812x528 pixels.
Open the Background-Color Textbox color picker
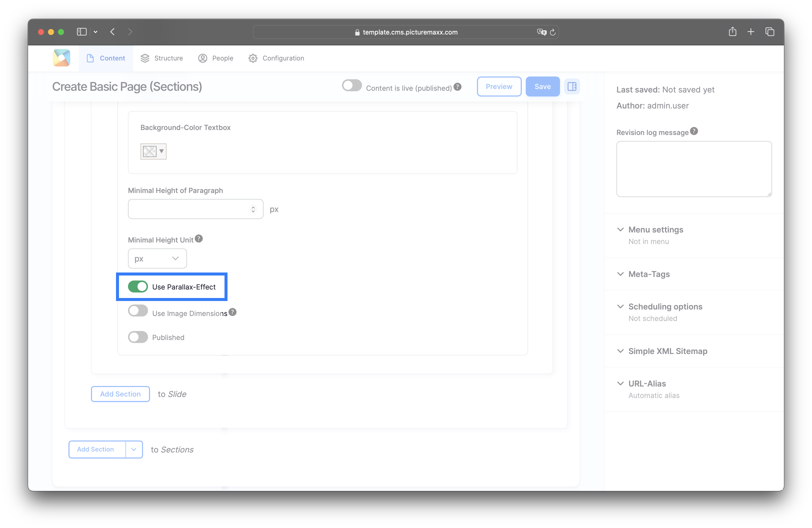[x=153, y=151]
